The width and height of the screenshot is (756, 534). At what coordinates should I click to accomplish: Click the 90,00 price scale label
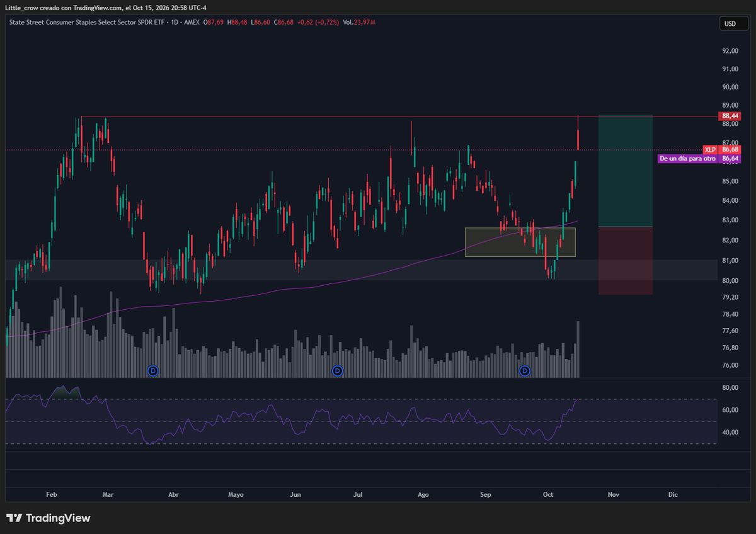point(730,87)
